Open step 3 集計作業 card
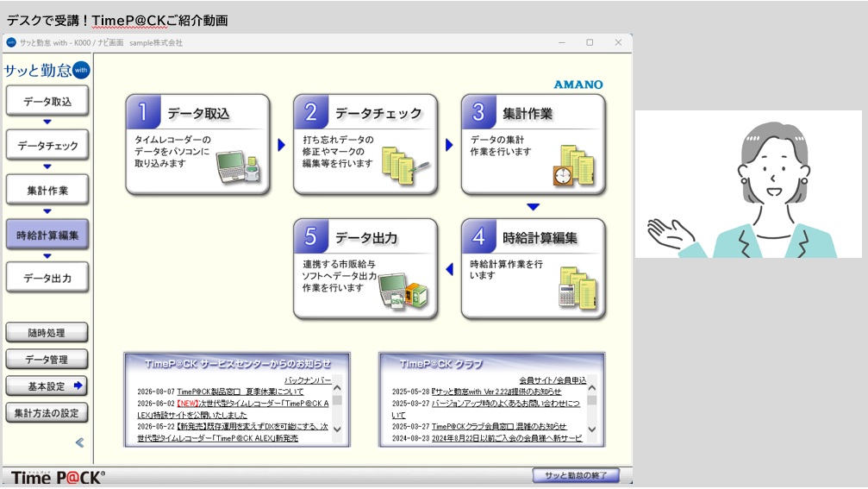Viewport: 868px width, 489px height. point(533,144)
